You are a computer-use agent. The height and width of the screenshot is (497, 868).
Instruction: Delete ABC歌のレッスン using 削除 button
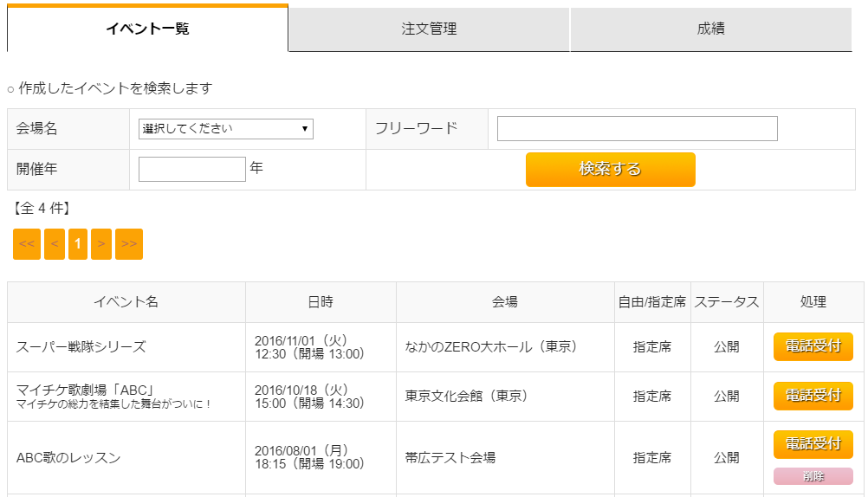(x=813, y=476)
